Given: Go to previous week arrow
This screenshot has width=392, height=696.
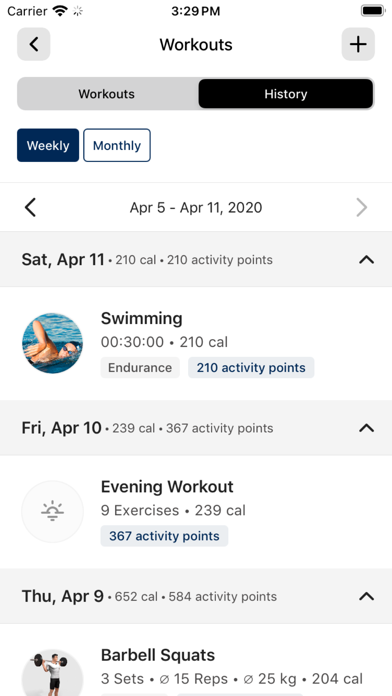Looking at the screenshot, I should click(x=30, y=207).
